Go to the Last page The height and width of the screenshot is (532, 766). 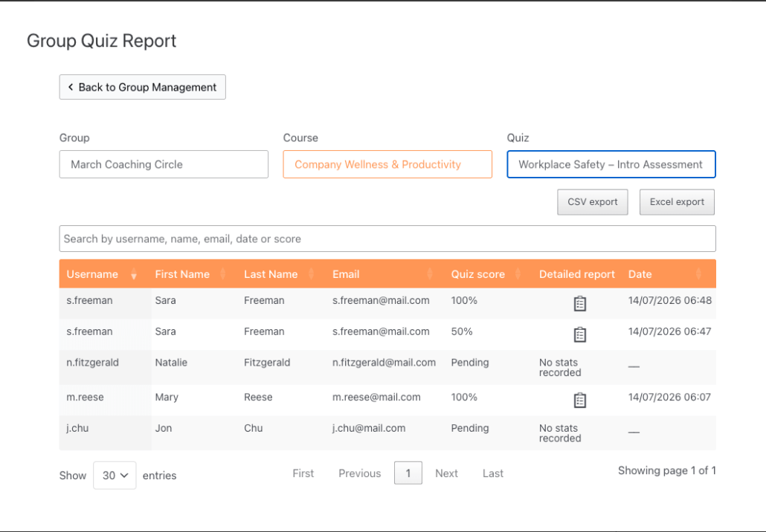pyautogui.click(x=493, y=473)
